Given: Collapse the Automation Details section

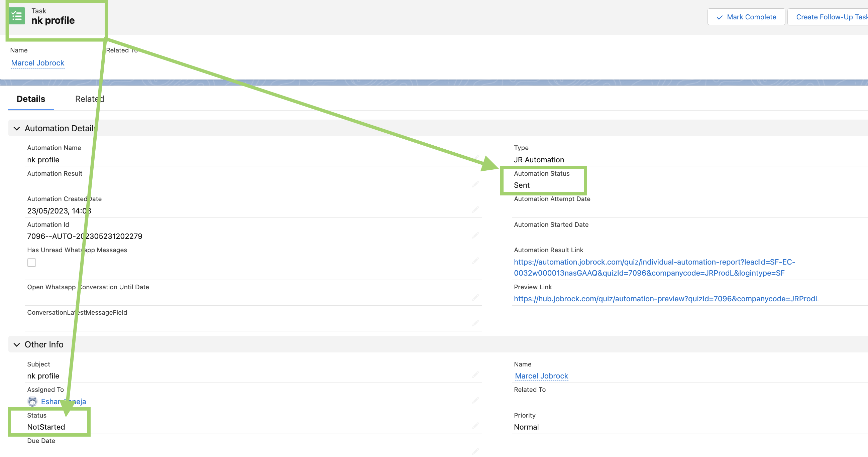Looking at the screenshot, I should 16,128.
